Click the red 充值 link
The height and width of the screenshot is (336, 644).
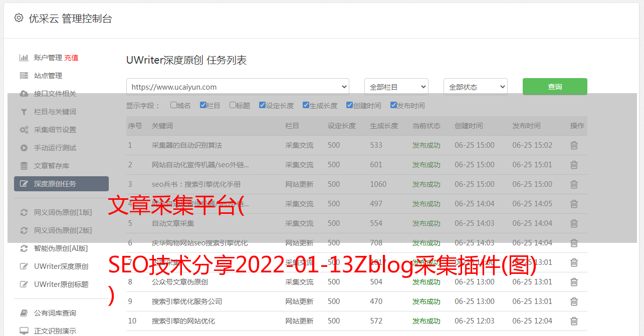(x=71, y=58)
